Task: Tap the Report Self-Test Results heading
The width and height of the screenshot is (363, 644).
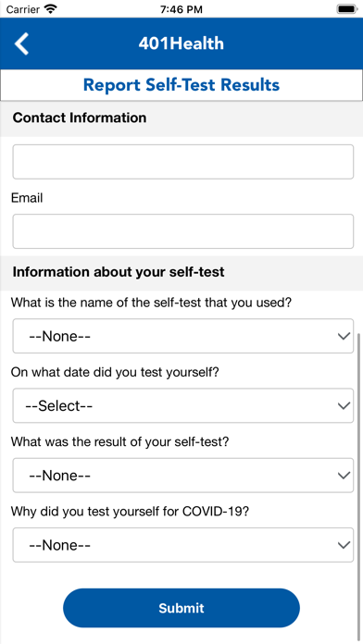Action: click(x=181, y=85)
